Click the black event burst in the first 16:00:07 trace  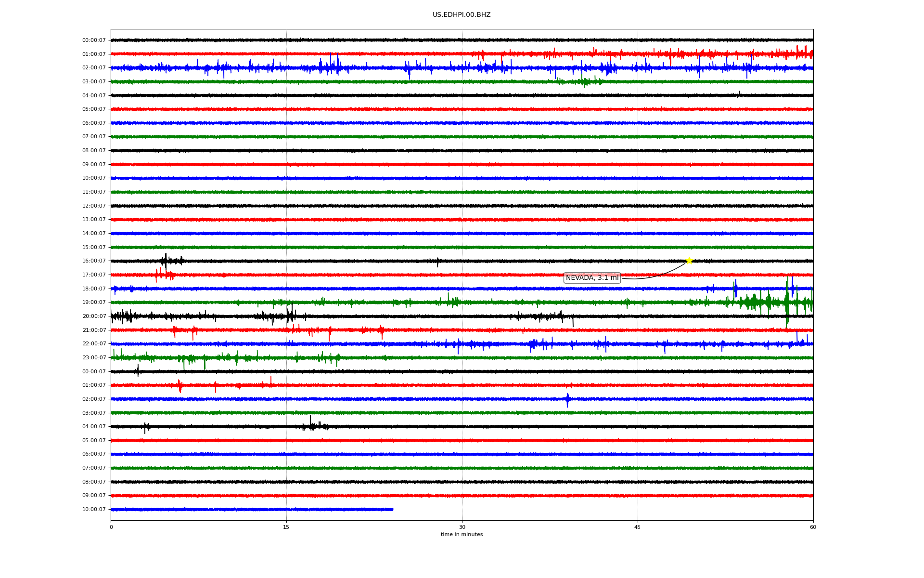coord(166,261)
